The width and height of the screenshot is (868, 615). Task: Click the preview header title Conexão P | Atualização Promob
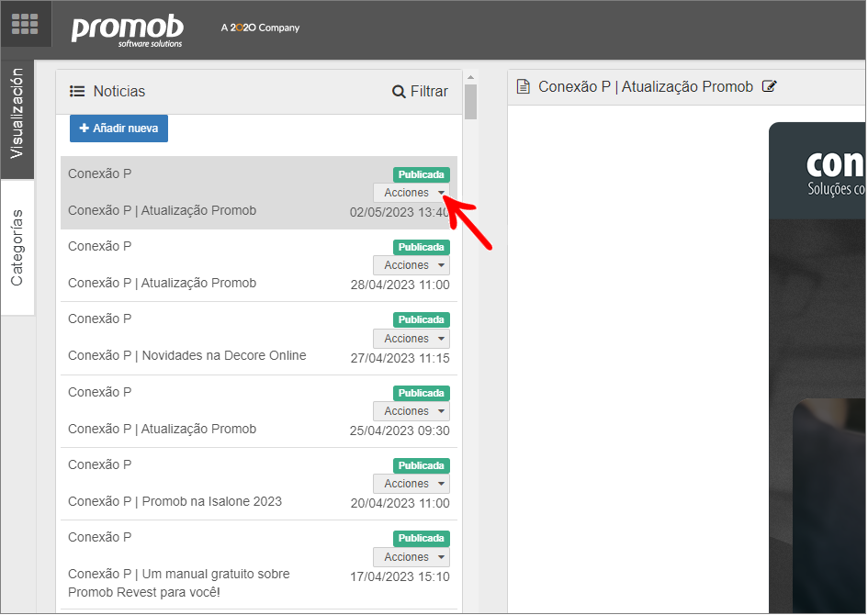point(646,87)
